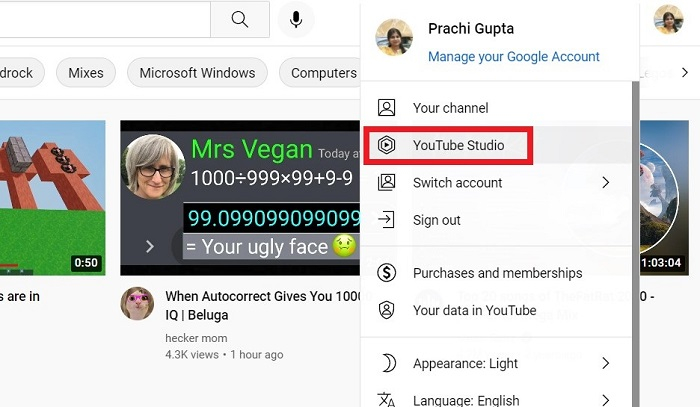Open the 1:03:04 video thumbnail
Screen dimensions: 700x407
(664, 198)
